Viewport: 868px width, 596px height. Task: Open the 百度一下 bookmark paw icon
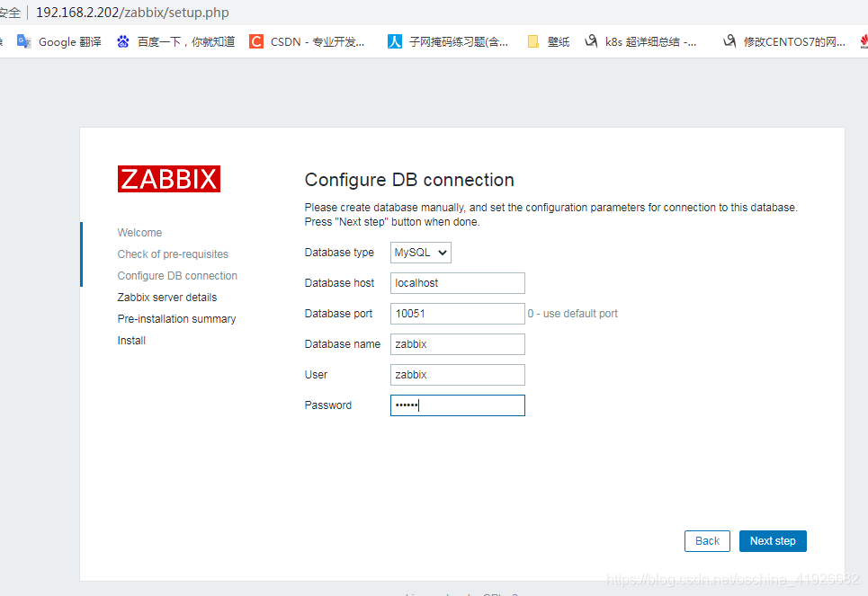coord(123,41)
